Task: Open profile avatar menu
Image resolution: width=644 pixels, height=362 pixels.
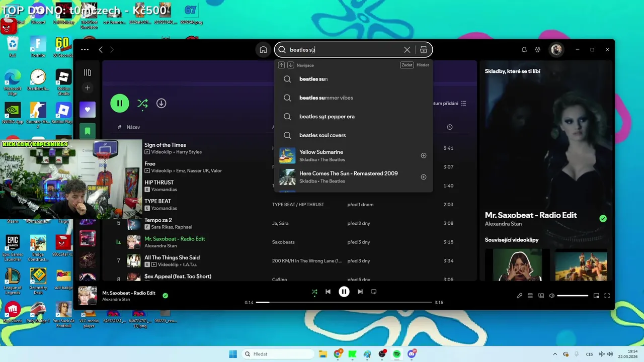Action: (556, 50)
